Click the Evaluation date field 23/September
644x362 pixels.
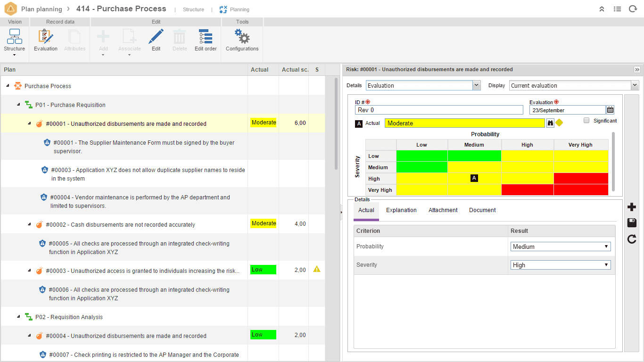567,110
